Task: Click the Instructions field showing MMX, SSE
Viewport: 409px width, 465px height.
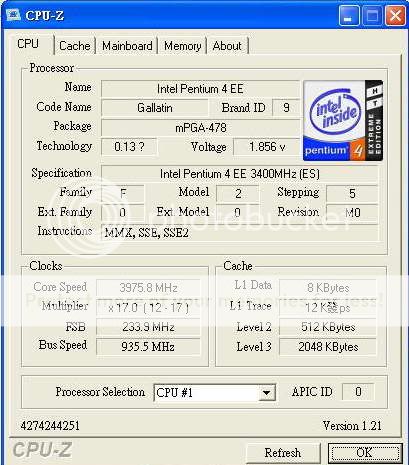Action: [239, 232]
